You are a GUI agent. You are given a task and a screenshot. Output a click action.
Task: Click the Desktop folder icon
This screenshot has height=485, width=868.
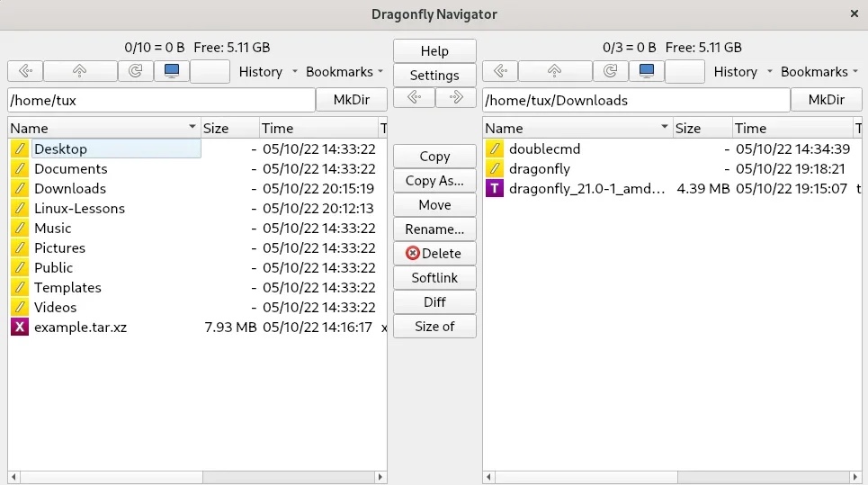(20, 149)
